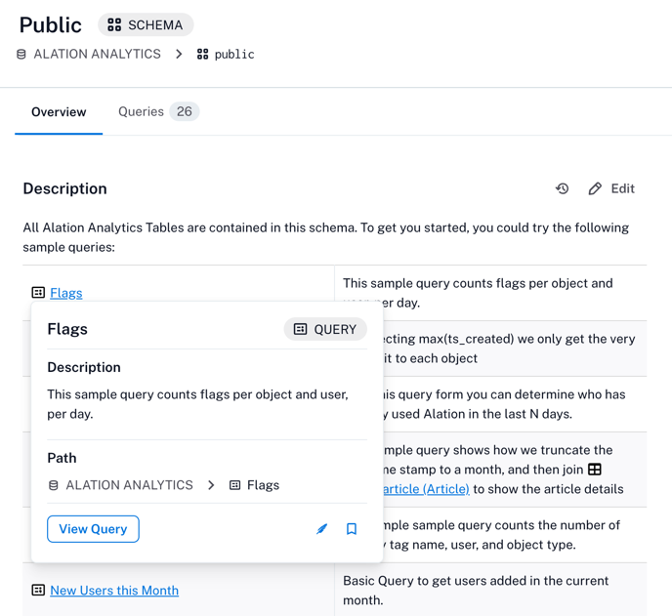The image size is (672, 616).
Task: Click query icon beside Flags in path
Action: 234,485
